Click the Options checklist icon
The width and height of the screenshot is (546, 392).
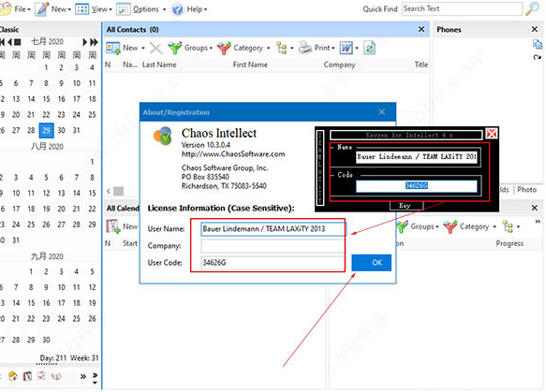pyautogui.click(x=123, y=9)
